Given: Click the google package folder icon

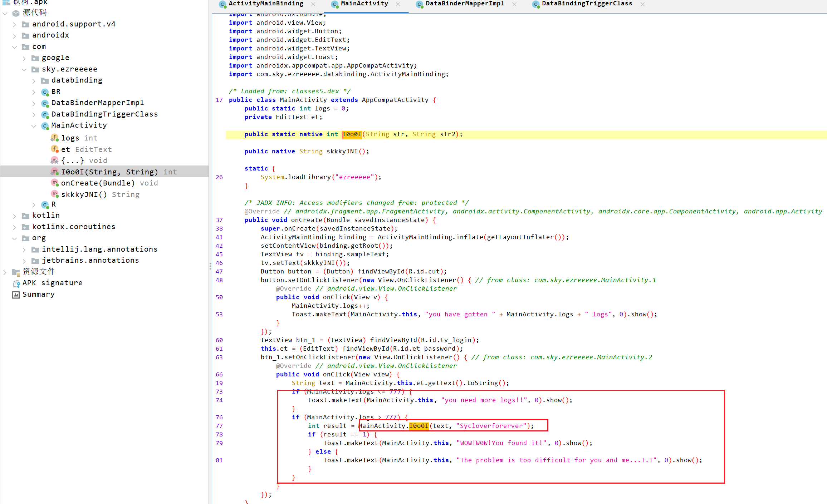Looking at the screenshot, I should click(x=35, y=58).
